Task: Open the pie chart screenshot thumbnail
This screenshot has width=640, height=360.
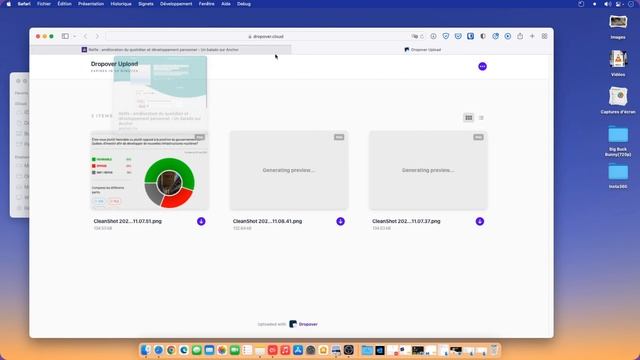Action: pos(149,171)
